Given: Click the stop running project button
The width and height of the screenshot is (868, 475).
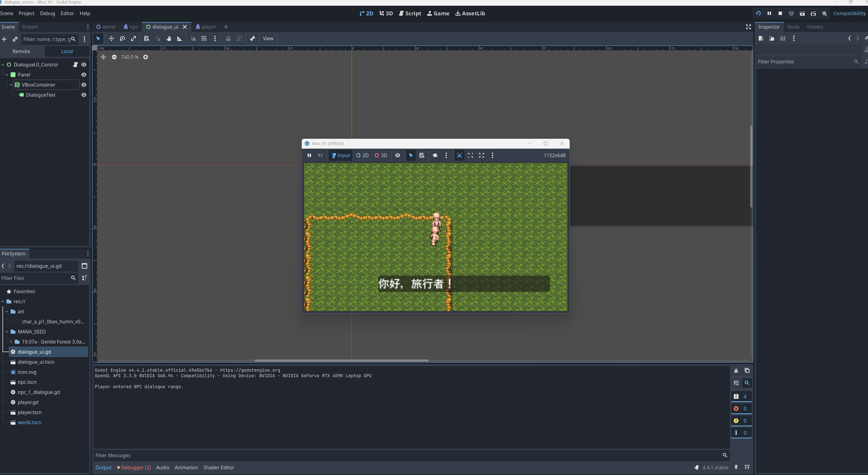Looking at the screenshot, I should [x=780, y=13].
